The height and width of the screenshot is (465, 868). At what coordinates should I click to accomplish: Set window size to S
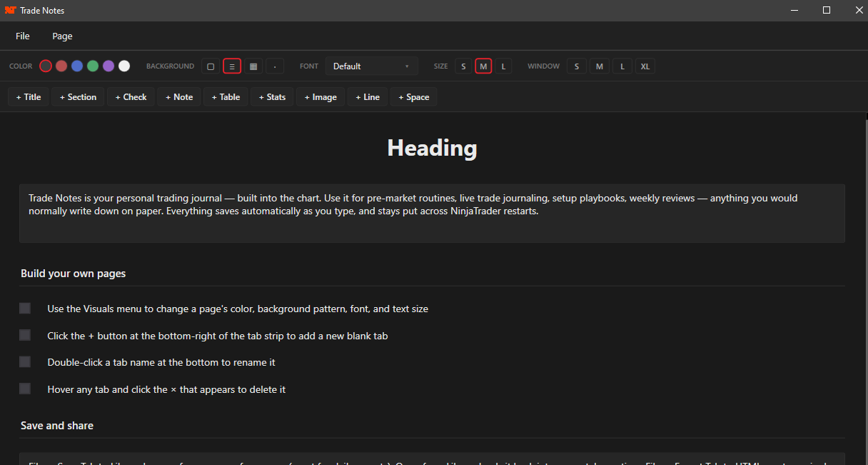[577, 66]
